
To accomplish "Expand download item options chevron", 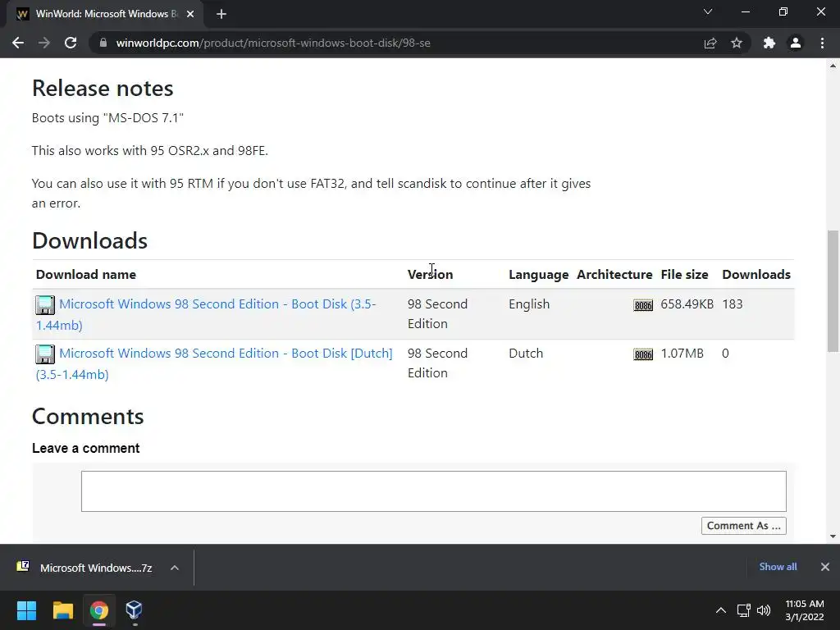I will point(175,568).
